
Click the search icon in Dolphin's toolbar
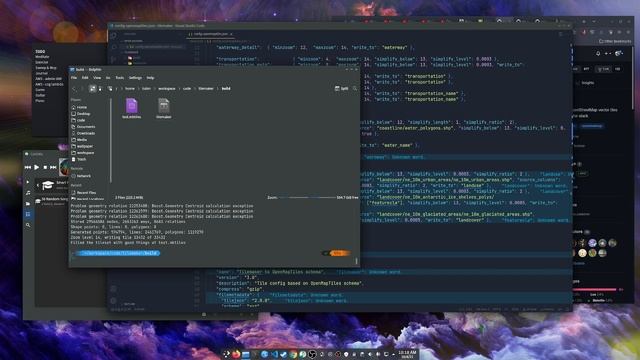355,89
